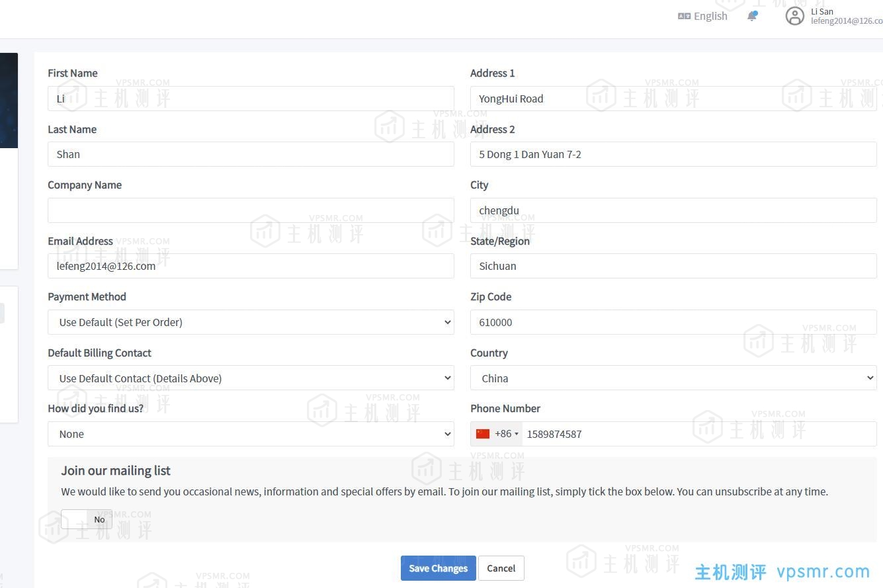The image size is (883, 588).
Task: Open the notifications bell icon
Action: click(752, 16)
